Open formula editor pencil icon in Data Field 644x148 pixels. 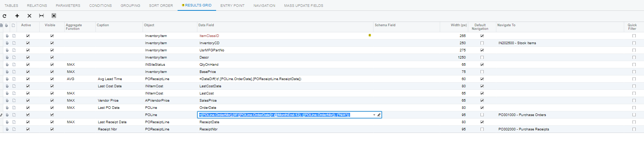pyautogui.click(x=379, y=115)
